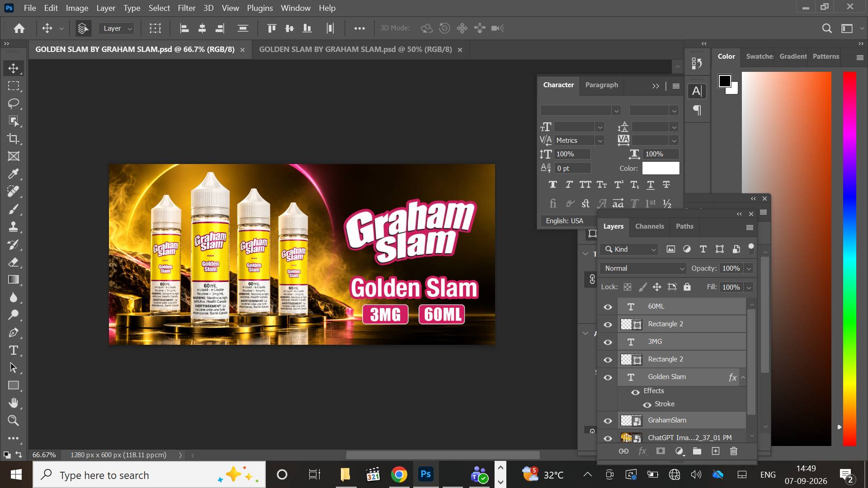Open the blend mode Normal dropdown
This screenshot has width=868, height=488.
(643, 268)
